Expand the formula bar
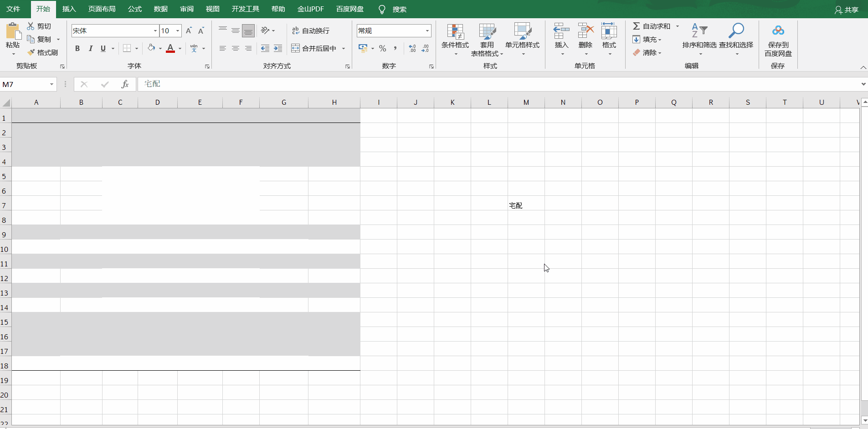Image resolution: width=868 pixels, height=429 pixels. (863, 84)
